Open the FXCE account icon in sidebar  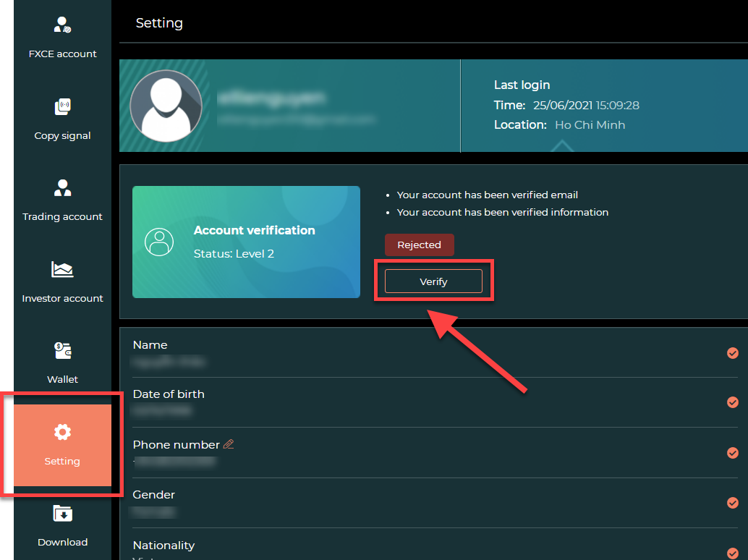(62, 25)
